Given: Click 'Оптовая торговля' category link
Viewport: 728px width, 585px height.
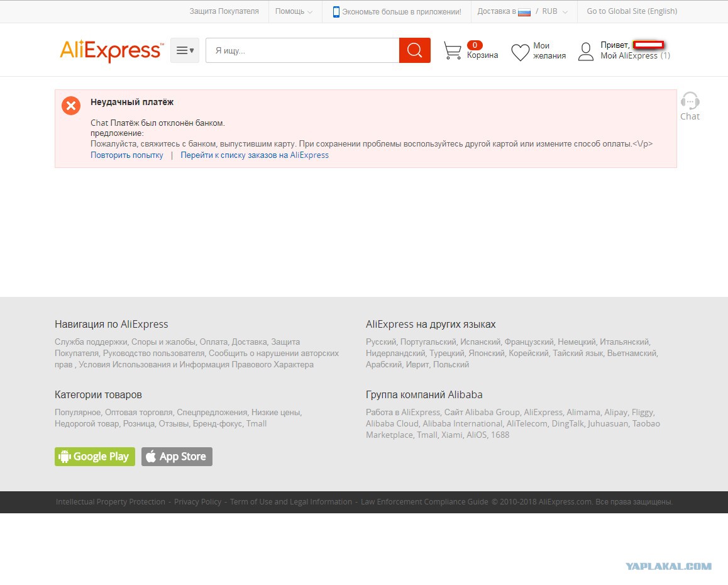Looking at the screenshot, I should [139, 413].
